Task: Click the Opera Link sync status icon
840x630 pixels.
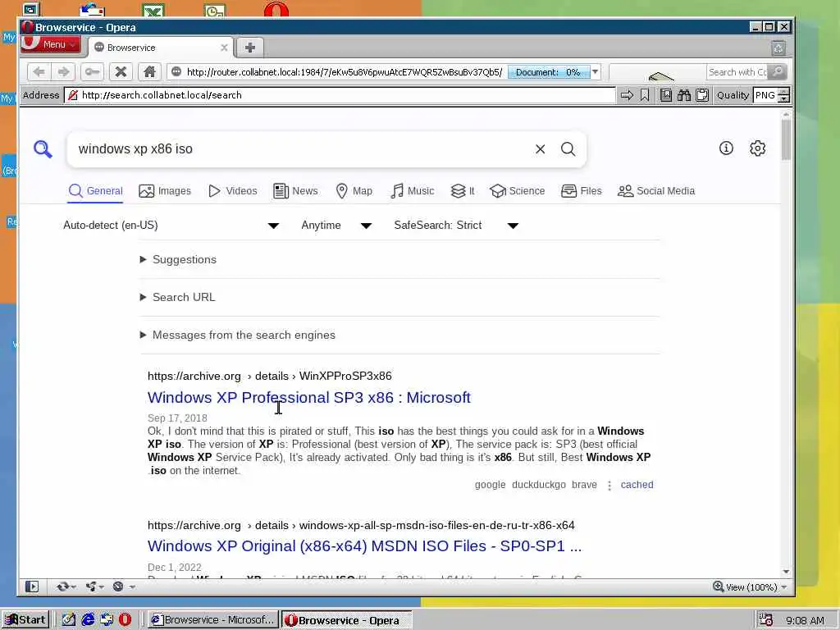Action: pyautogui.click(x=62, y=587)
